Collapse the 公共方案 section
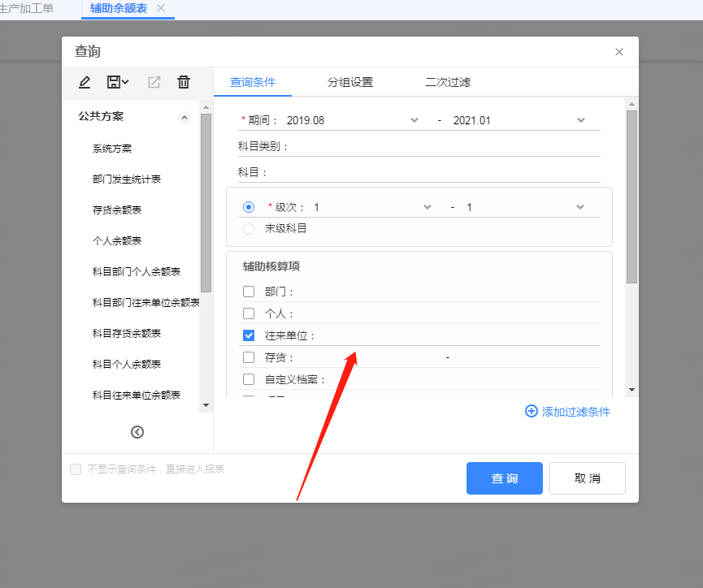The width and height of the screenshot is (703, 588). [x=184, y=118]
